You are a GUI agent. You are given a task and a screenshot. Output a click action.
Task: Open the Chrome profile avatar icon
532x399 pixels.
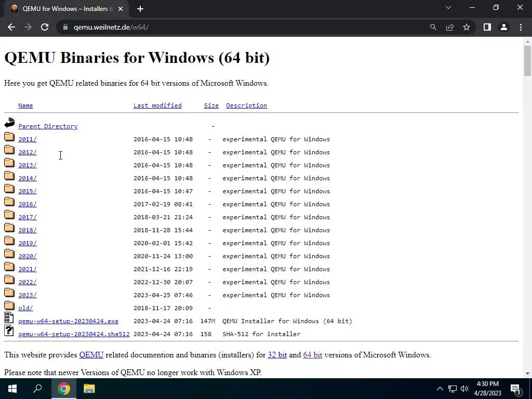[x=504, y=27]
